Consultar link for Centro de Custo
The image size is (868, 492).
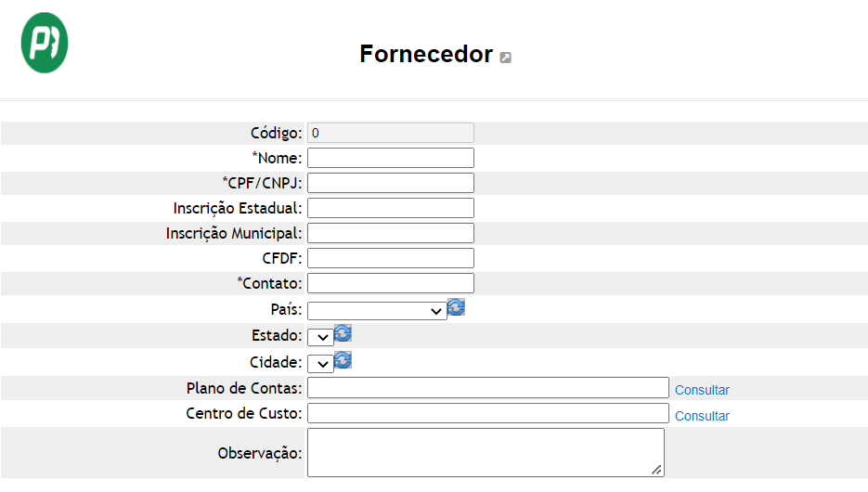tap(702, 416)
